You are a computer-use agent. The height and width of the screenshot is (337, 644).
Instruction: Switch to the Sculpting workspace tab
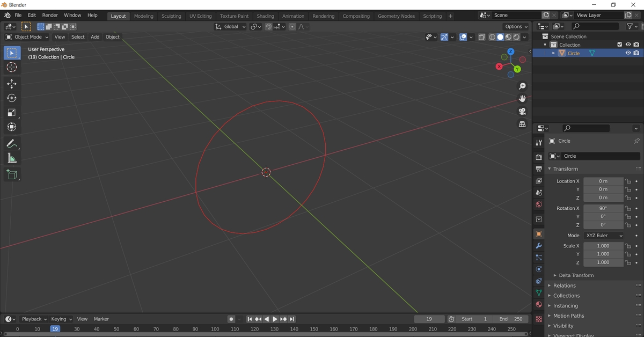click(171, 16)
